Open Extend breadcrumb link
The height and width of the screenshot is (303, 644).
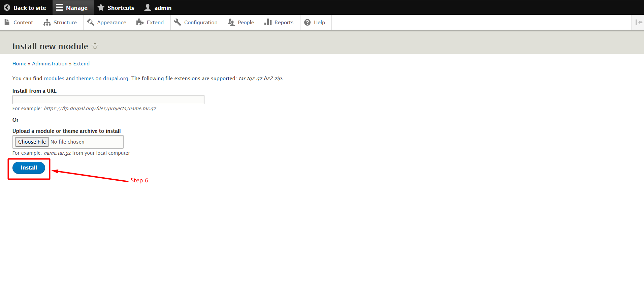pyautogui.click(x=82, y=64)
